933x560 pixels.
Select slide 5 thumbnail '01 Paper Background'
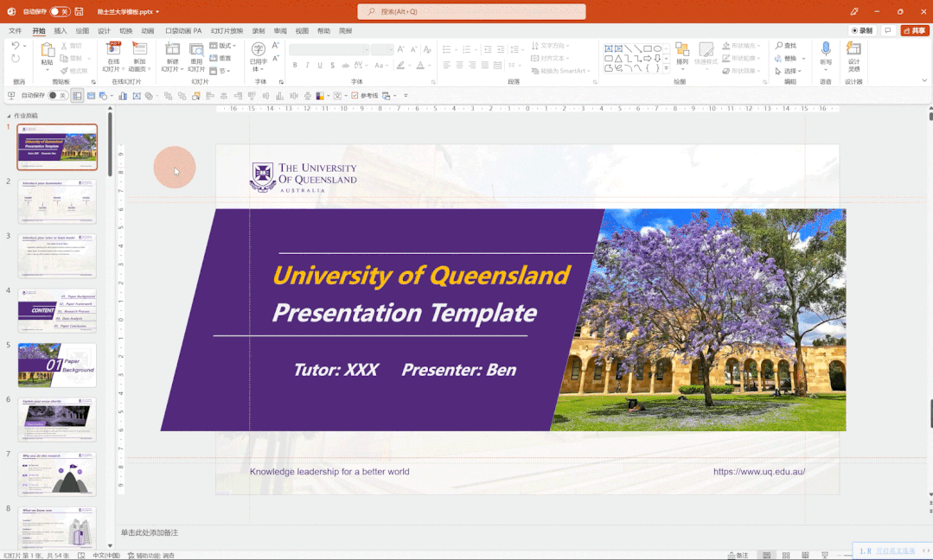point(57,365)
